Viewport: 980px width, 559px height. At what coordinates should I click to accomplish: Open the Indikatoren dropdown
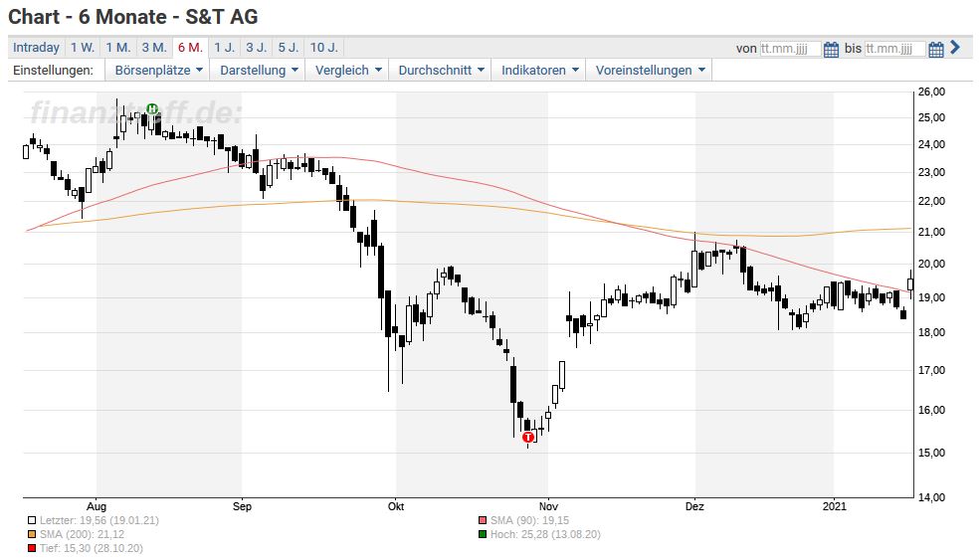click(539, 70)
